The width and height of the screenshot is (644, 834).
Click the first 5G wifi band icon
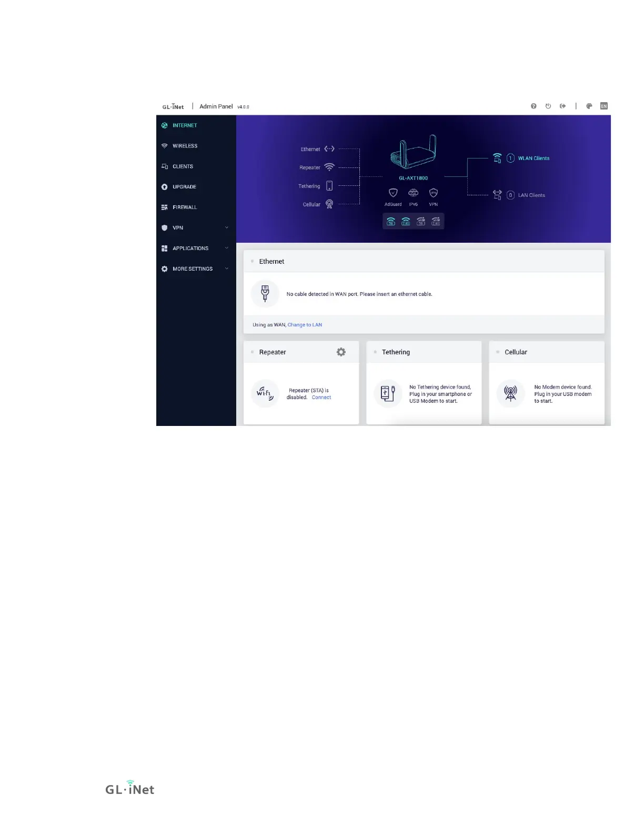(391, 221)
